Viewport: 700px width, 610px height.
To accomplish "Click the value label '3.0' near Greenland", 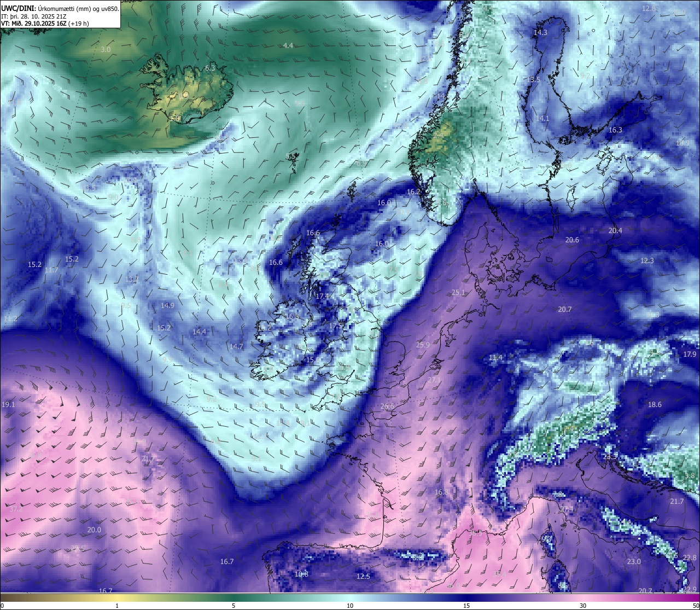I will (x=106, y=49).
